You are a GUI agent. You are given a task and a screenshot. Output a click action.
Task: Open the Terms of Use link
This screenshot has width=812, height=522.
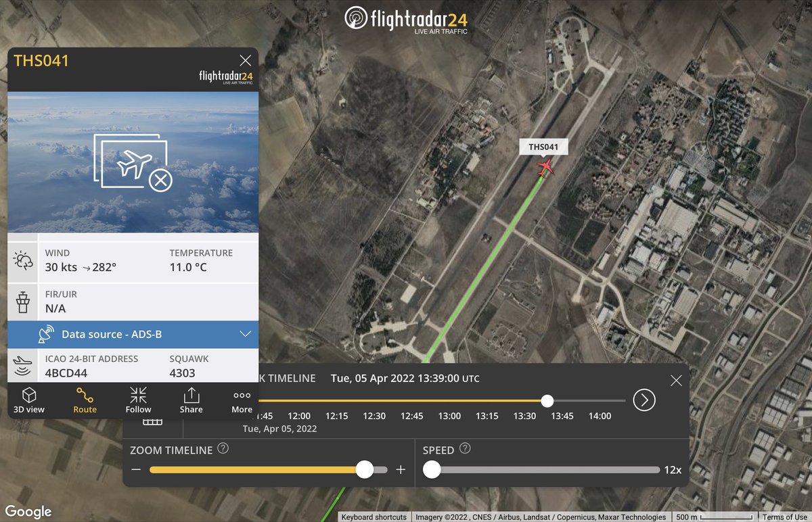786,517
